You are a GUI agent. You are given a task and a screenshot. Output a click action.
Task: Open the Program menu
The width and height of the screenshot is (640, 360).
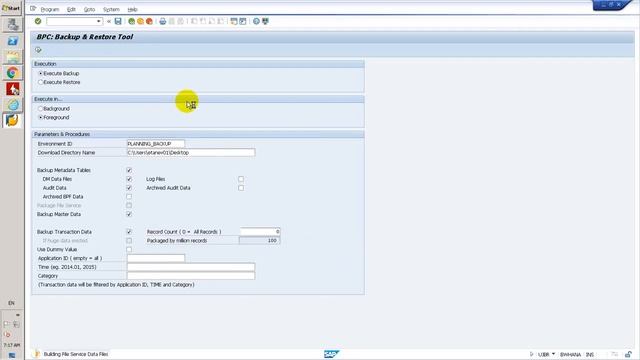50,9
